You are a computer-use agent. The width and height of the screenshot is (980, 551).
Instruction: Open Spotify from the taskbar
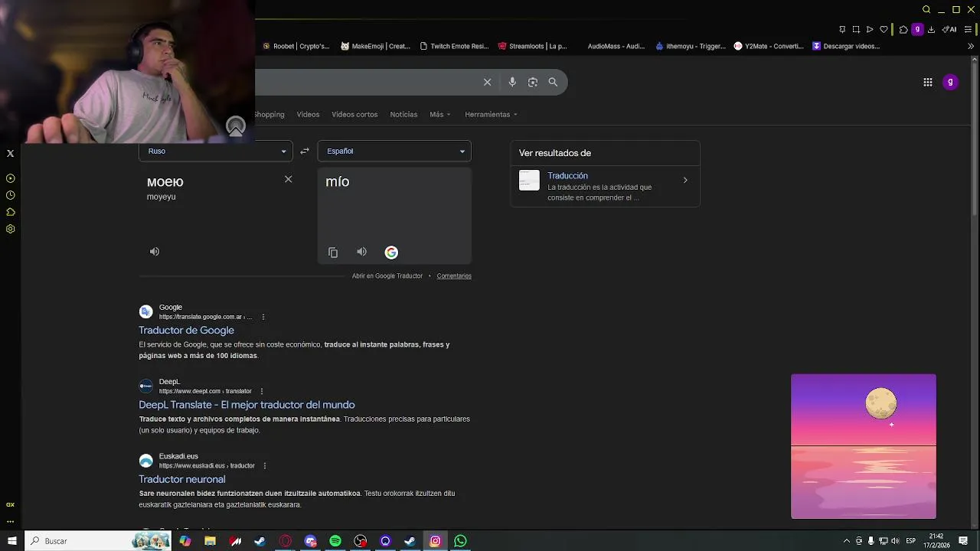(x=335, y=541)
